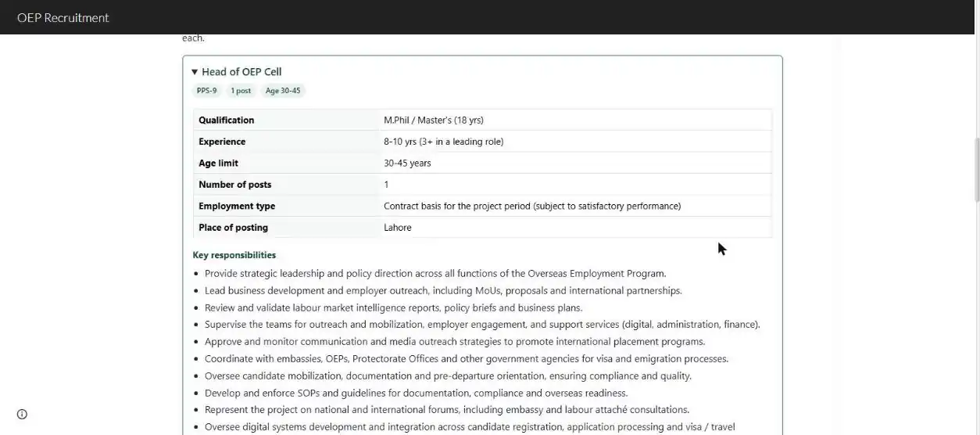Click the 1 post badge
This screenshot has width=980, height=435.
pyautogui.click(x=241, y=91)
